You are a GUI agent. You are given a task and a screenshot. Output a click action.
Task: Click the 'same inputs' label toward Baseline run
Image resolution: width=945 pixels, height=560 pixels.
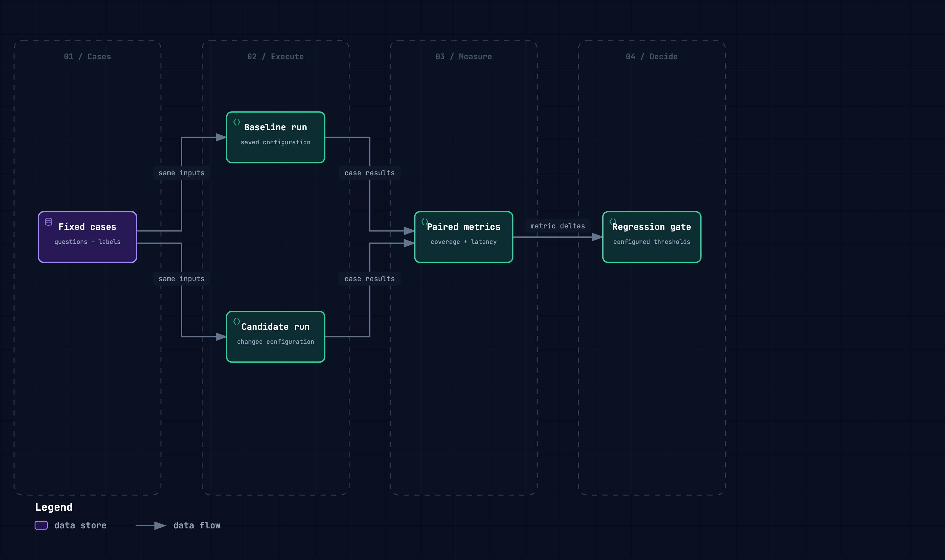point(182,173)
